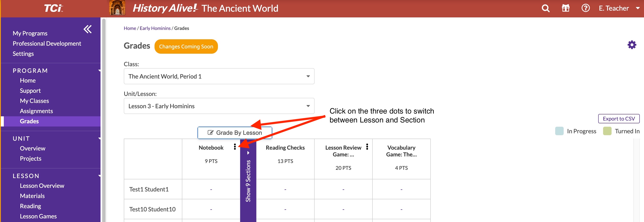Click the Grade By Lesson button
Image resolution: width=644 pixels, height=222 pixels.
(234, 133)
